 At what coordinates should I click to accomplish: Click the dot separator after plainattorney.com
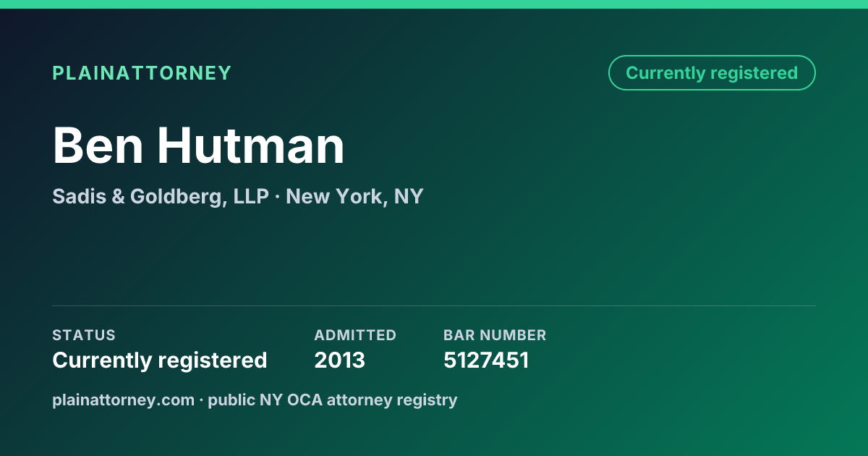201,400
